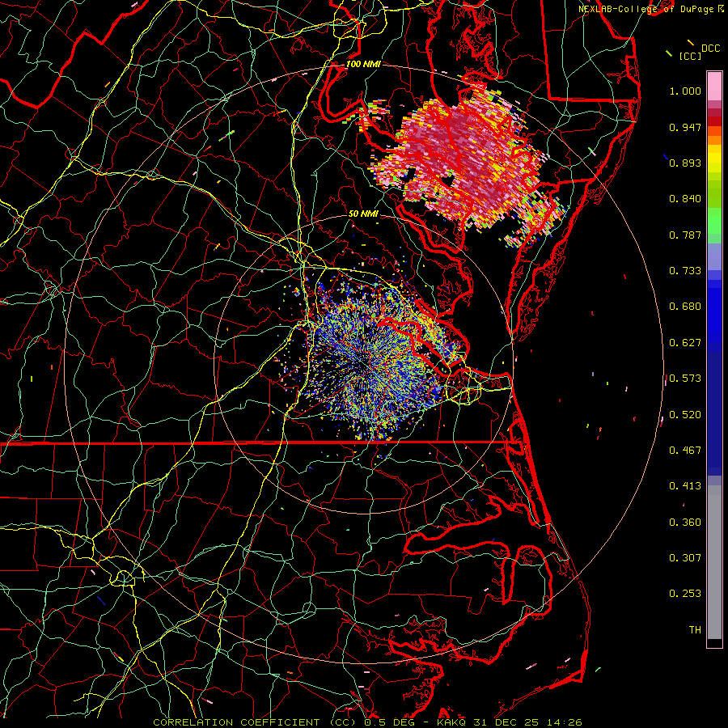Click the TH threshold label
Screen dimensions: 728x728
(x=695, y=630)
